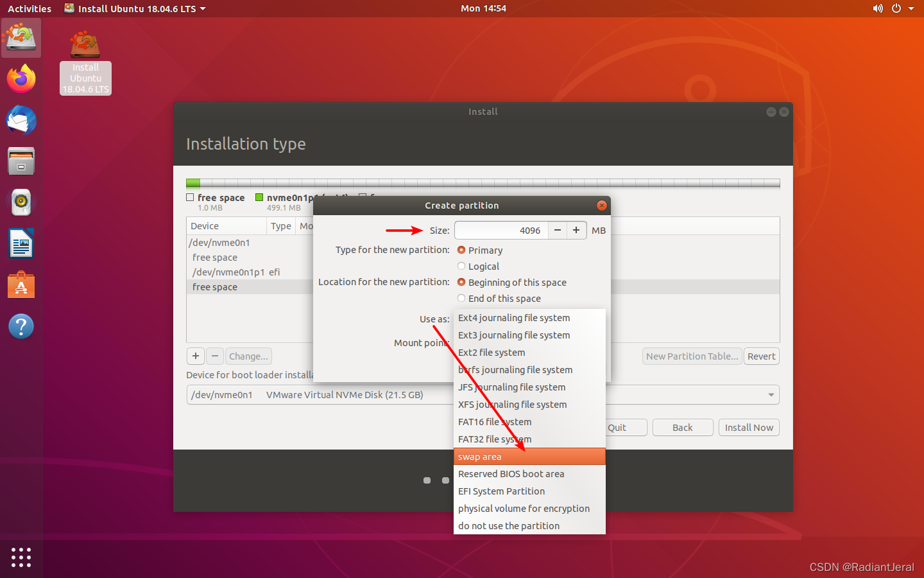Select EFI System Partition option
Image resolution: width=924 pixels, height=578 pixels.
[x=529, y=491]
